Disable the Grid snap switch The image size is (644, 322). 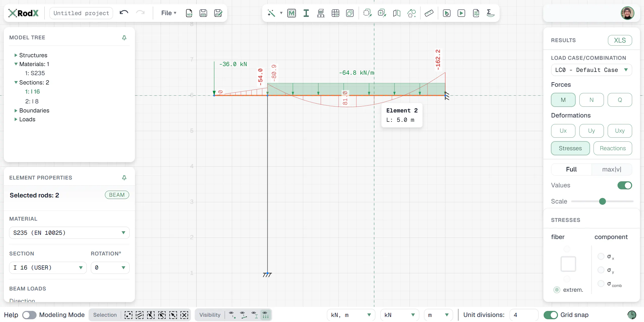tap(550, 315)
